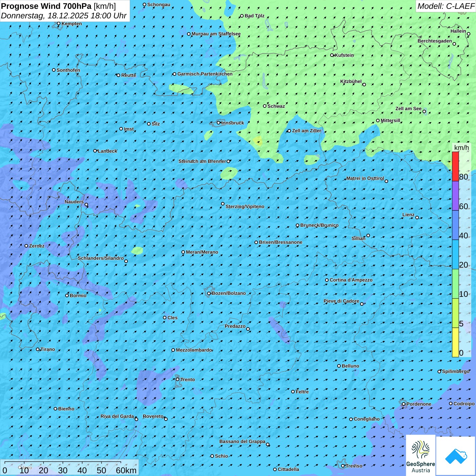Screen dimensions: 476x476
Task: Click the map distance scale bar
Action: pyautogui.click(x=63, y=463)
